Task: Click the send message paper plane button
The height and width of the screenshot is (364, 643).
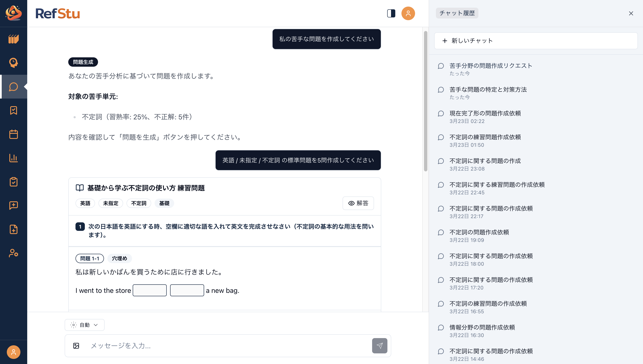Action: (x=380, y=346)
